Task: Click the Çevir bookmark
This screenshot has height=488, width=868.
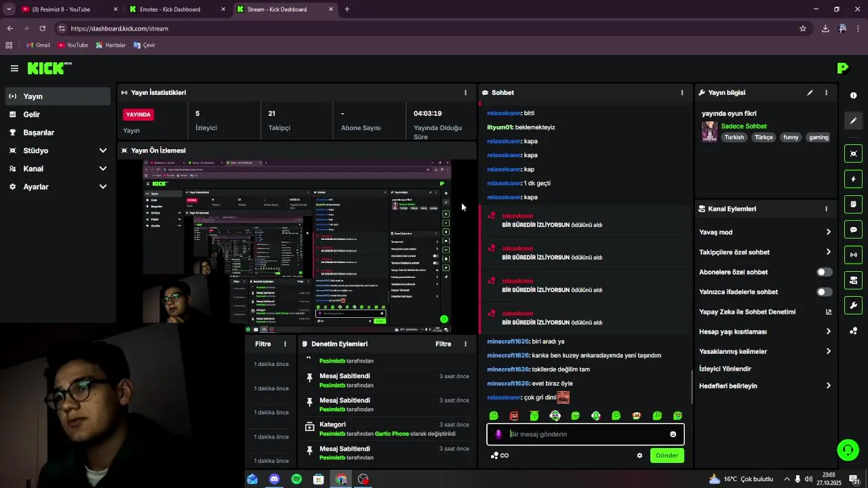Action: click(x=144, y=45)
